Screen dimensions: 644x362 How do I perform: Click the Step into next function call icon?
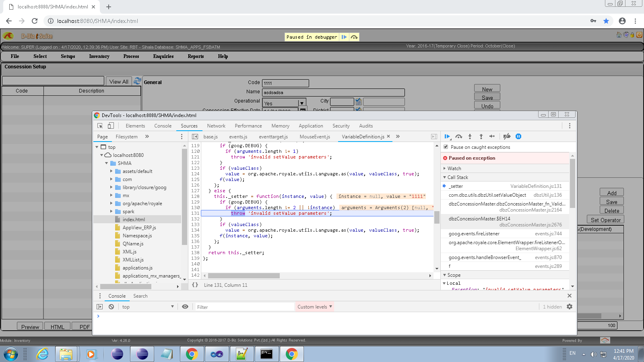coord(470,136)
